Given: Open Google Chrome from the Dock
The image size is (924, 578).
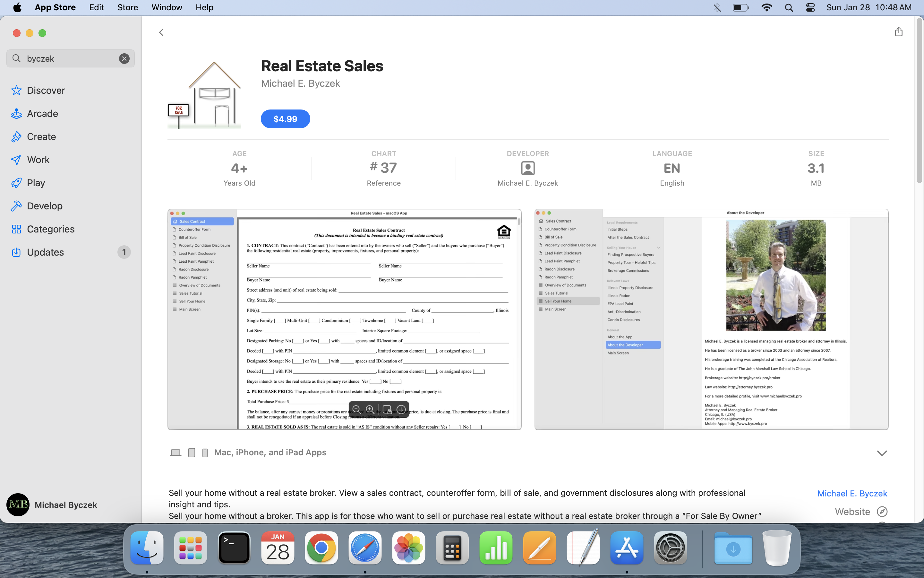Looking at the screenshot, I should pyautogui.click(x=321, y=547).
